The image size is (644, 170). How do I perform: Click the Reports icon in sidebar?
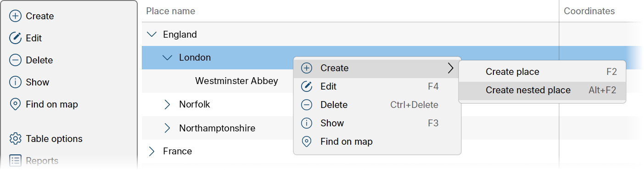(16, 161)
